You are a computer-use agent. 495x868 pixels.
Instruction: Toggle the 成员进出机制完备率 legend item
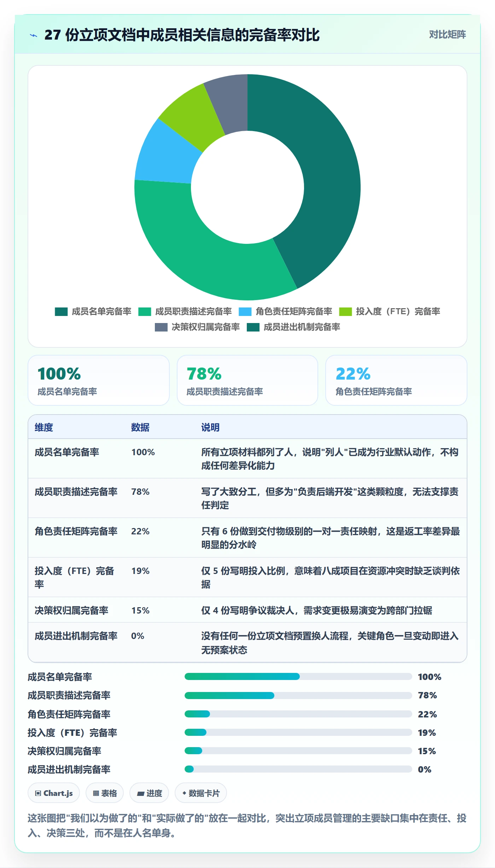293,327
